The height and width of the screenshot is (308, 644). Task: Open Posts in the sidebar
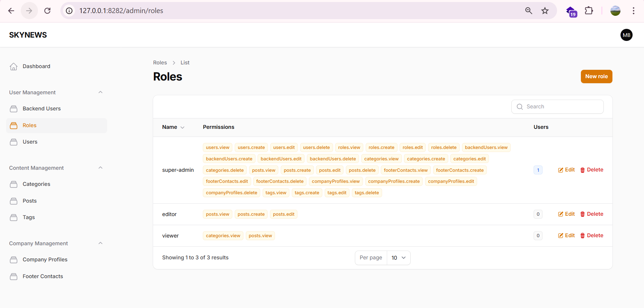tap(30, 201)
